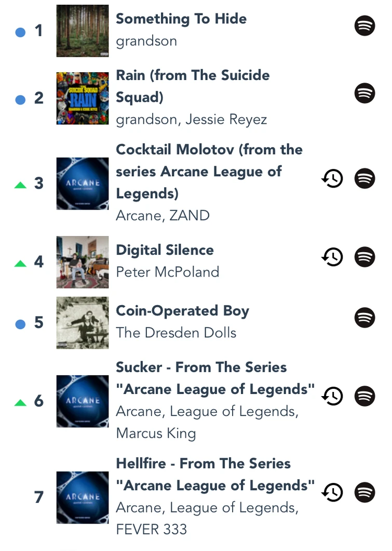Click Spotify icon for Sucker track

pyautogui.click(x=364, y=396)
